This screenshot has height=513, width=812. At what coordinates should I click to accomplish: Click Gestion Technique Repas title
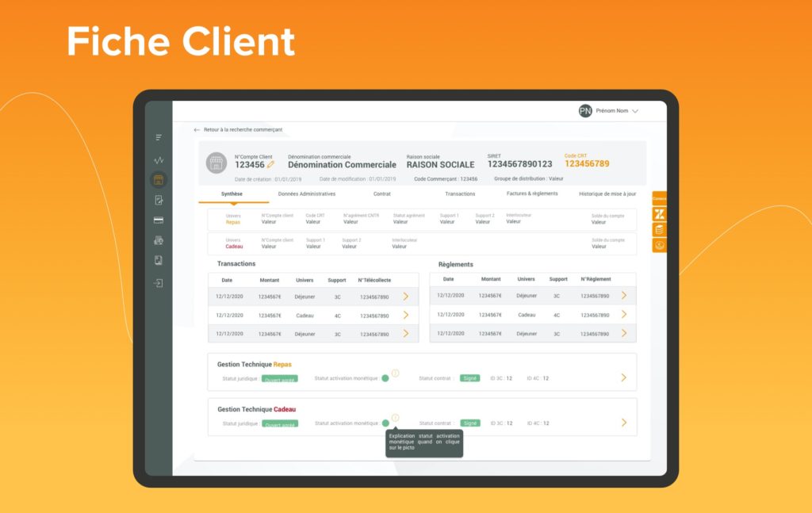coord(255,365)
